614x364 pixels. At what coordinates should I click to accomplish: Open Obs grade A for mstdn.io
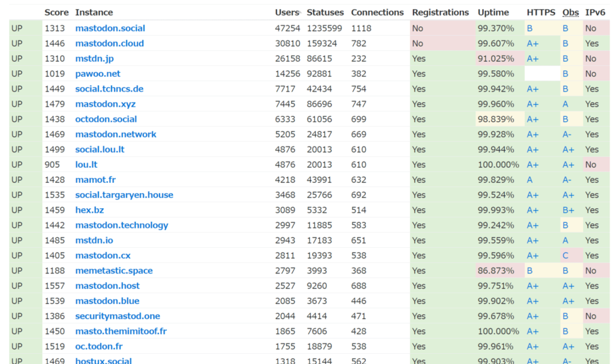[x=565, y=240]
